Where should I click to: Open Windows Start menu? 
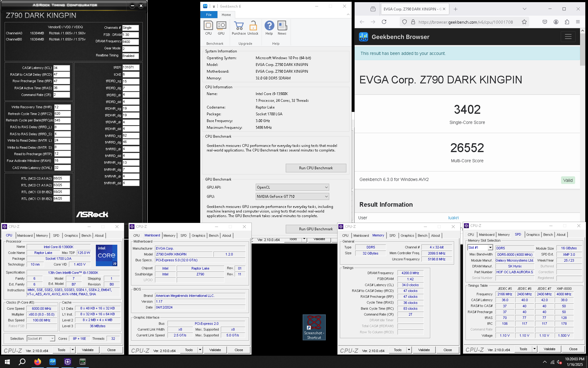pyautogui.click(x=7, y=362)
